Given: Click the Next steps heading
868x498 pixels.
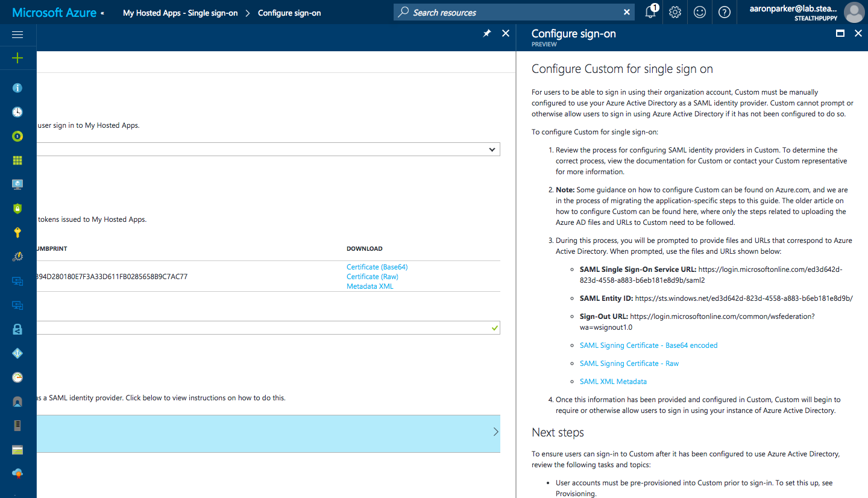Looking at the screenshot, I should (558, 432).
